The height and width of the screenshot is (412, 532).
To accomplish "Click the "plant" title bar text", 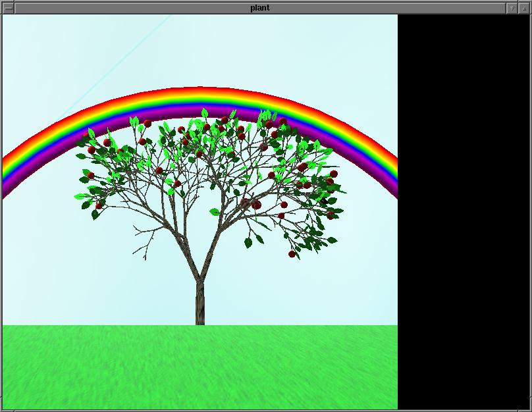I will pos(259,8).
